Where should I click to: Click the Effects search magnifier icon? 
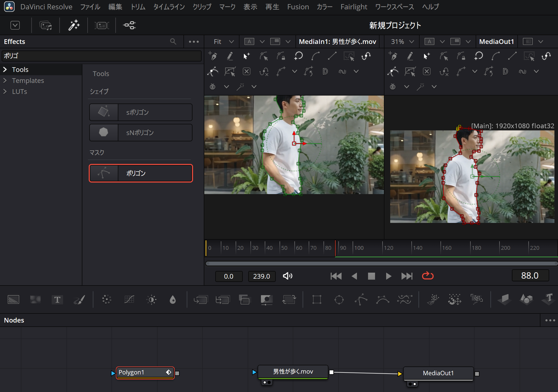pyautogui.click(x=173, y=41)
